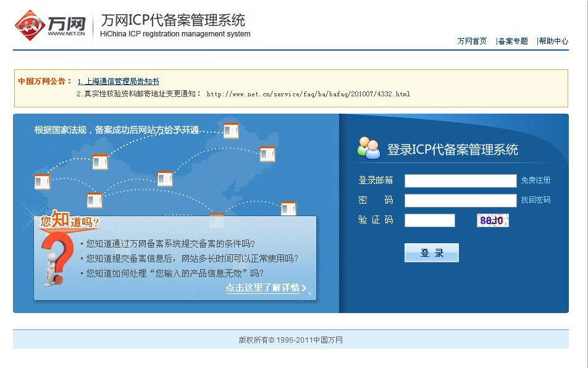588x368 pixels.
Task: Open the 免费注册 free registration link
Action: coord(535,180)
